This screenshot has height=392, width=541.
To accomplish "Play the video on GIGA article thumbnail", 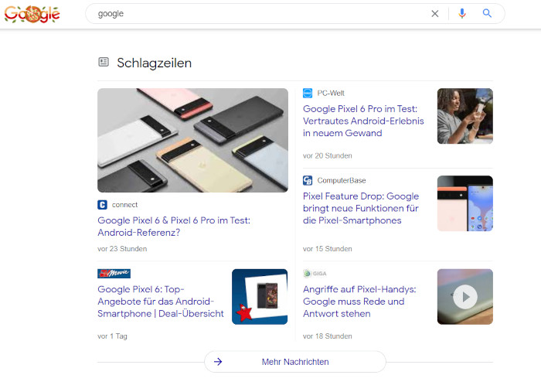I will coord(464,297).
